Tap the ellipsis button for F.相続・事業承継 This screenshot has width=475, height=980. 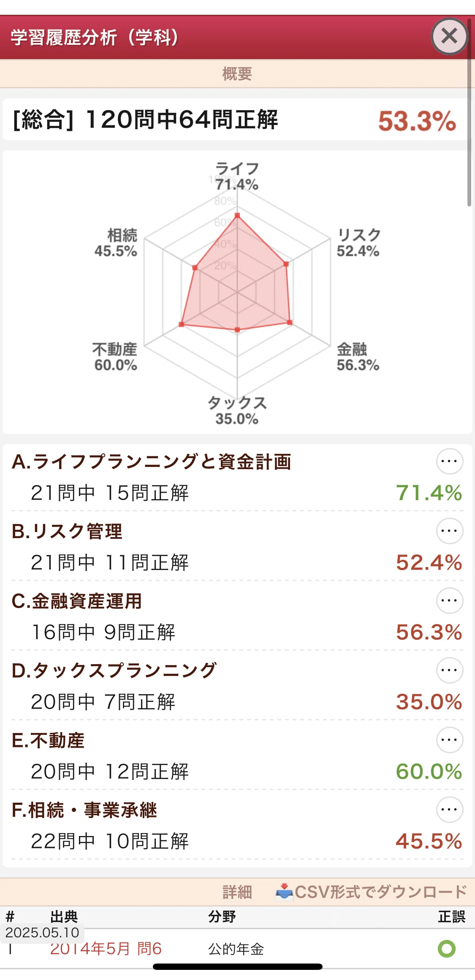tap(449, 809)
